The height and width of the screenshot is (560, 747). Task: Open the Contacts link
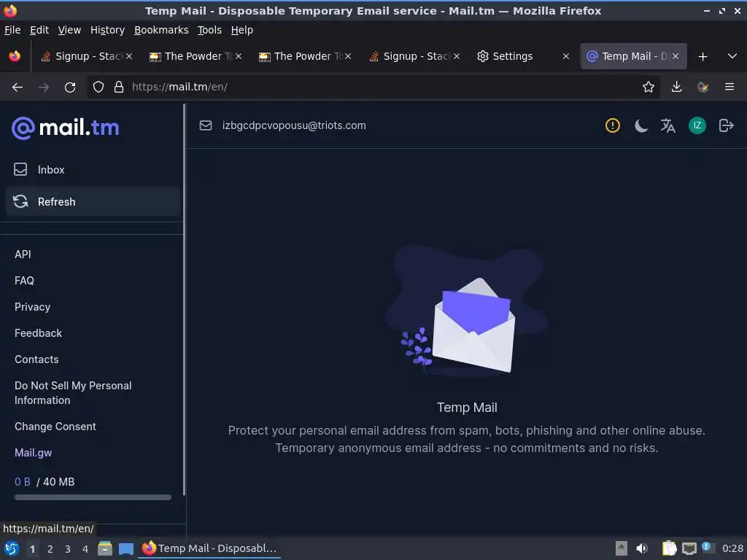[36, 359]
